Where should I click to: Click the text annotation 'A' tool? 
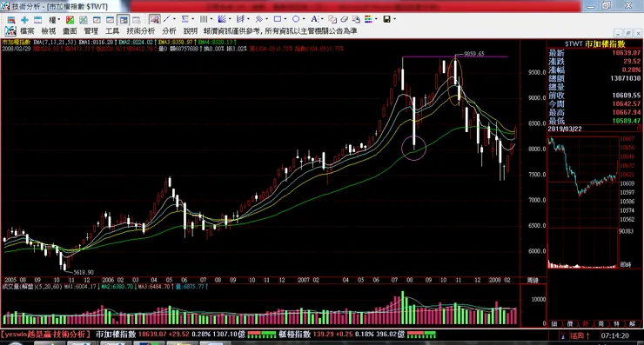click(314, 19)
